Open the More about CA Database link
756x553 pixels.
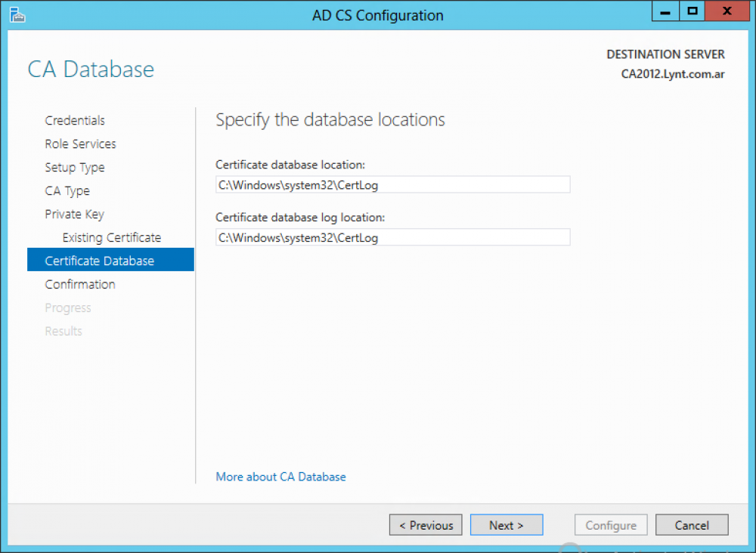pyautogui.click(x=280, y=477)
